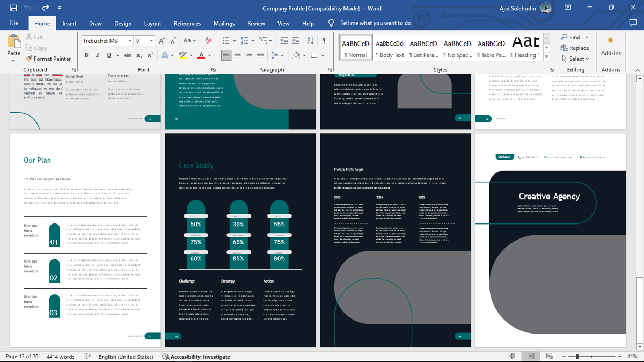Toggle bold formatting
Screen dimensions: 644x362
tap(86, 55)
